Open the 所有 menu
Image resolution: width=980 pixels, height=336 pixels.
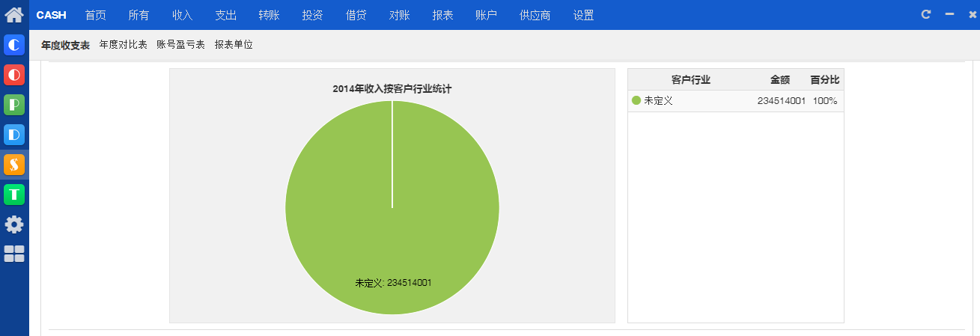[x=139, y=15]
